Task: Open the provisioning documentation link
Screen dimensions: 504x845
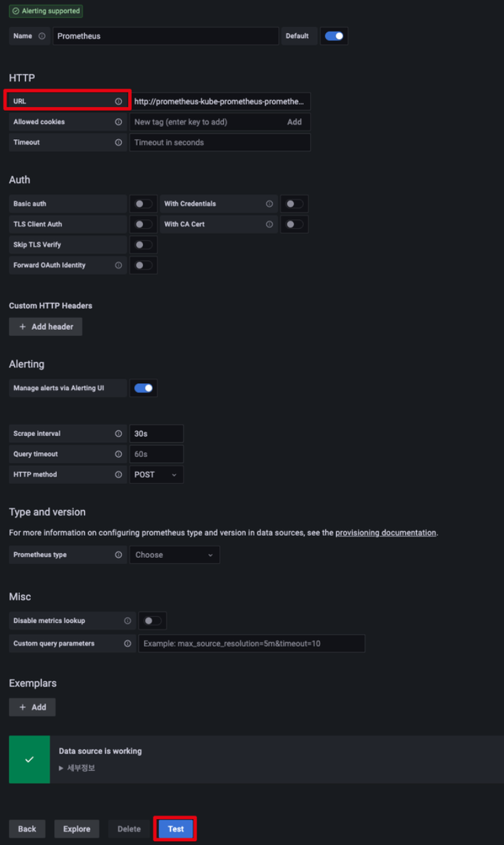Action: (386, 532)
